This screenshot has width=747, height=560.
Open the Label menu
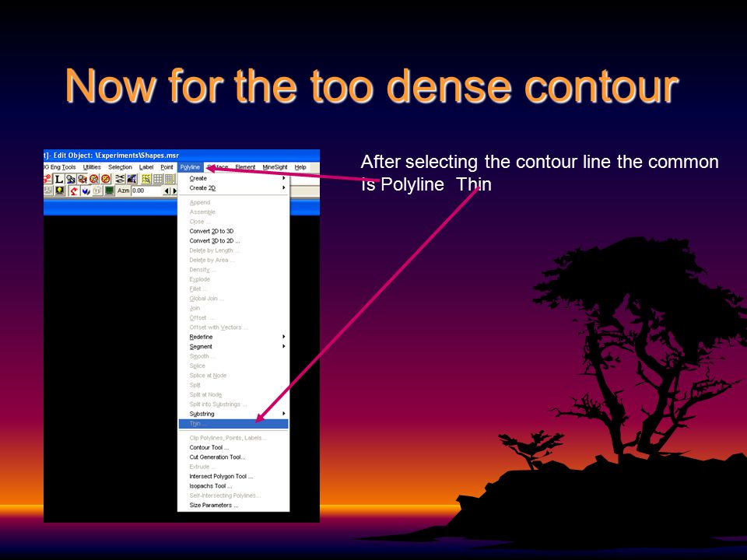(x=146, y=167)
